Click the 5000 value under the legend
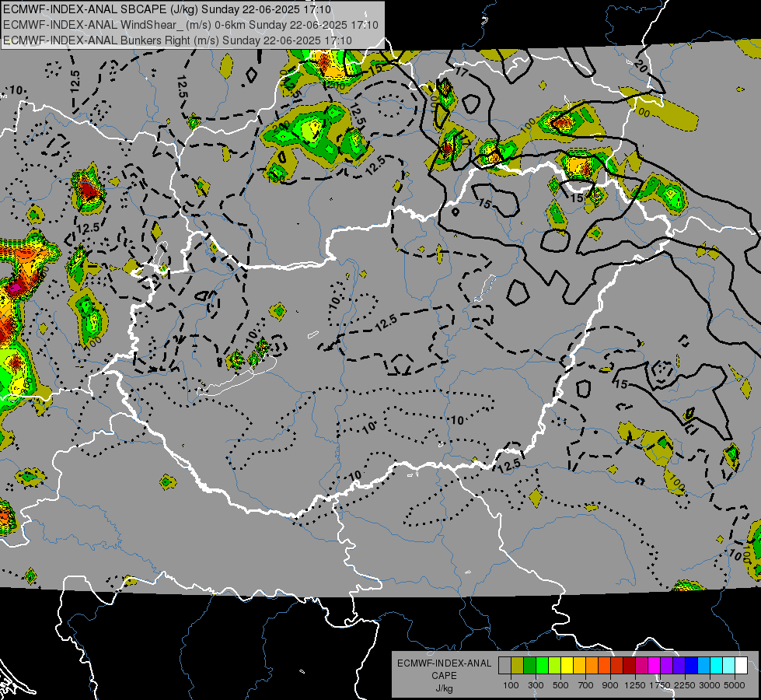 (735, 685)
